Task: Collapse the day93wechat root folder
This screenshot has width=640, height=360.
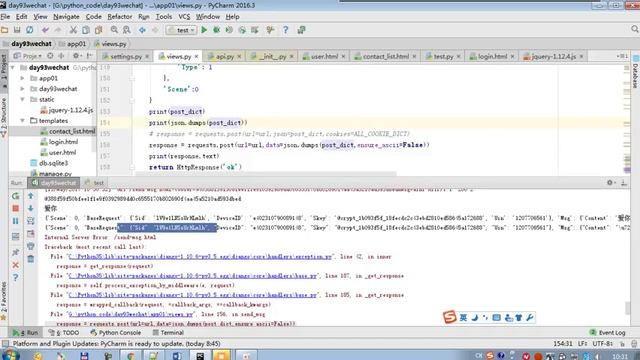Action: pos(13,67)
